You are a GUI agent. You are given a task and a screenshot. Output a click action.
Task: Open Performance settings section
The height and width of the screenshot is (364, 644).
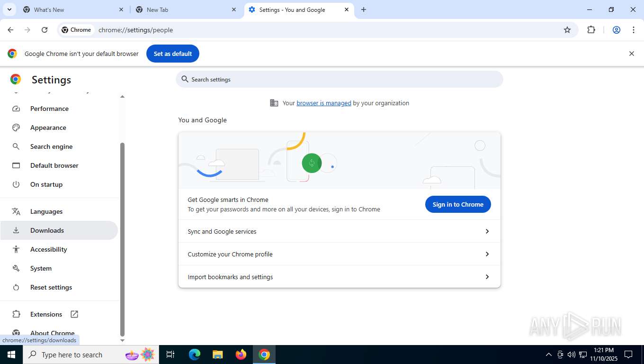[x=59, y=109]
